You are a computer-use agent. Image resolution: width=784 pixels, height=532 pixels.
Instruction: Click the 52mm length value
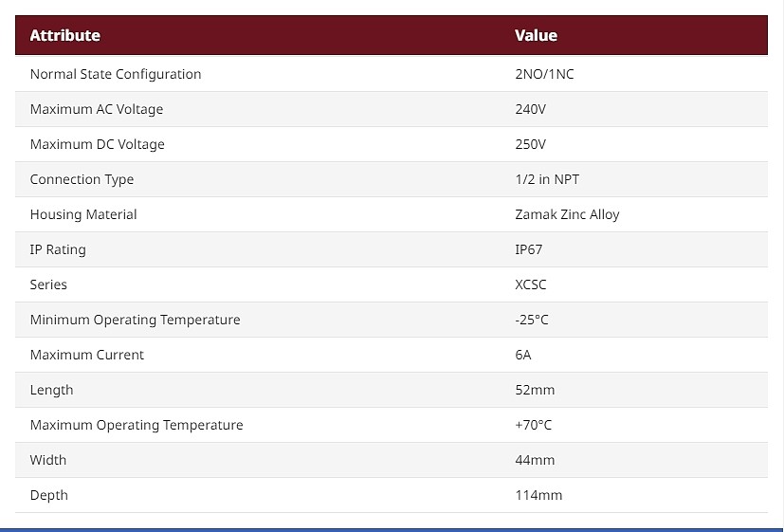coord(535,390)
